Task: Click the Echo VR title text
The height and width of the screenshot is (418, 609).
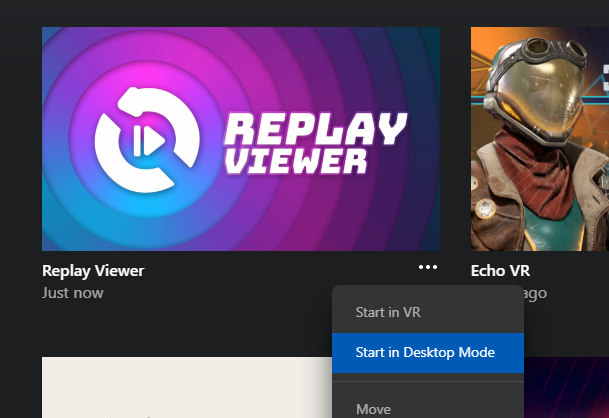Action: (500, 271)
